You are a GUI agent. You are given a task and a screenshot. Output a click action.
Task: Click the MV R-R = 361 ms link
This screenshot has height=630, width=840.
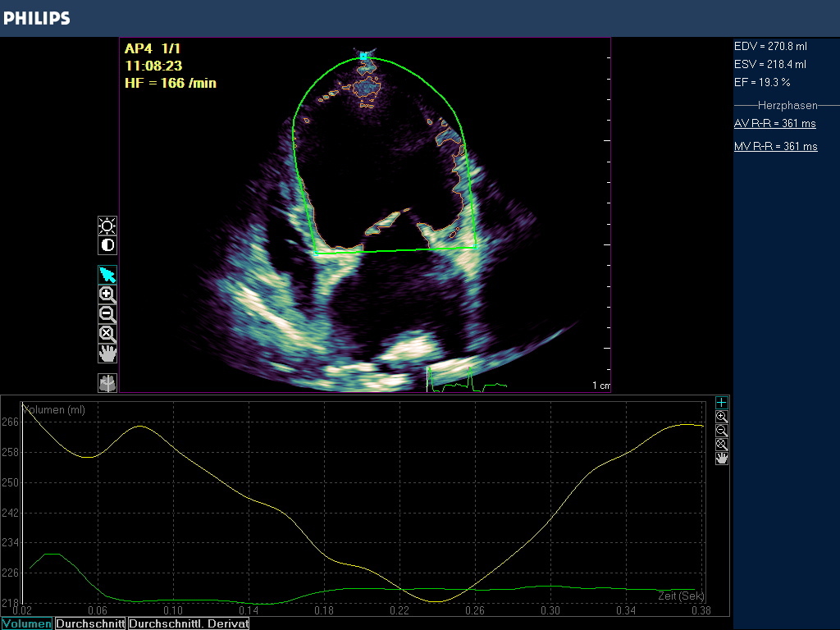tap(775, 147)
